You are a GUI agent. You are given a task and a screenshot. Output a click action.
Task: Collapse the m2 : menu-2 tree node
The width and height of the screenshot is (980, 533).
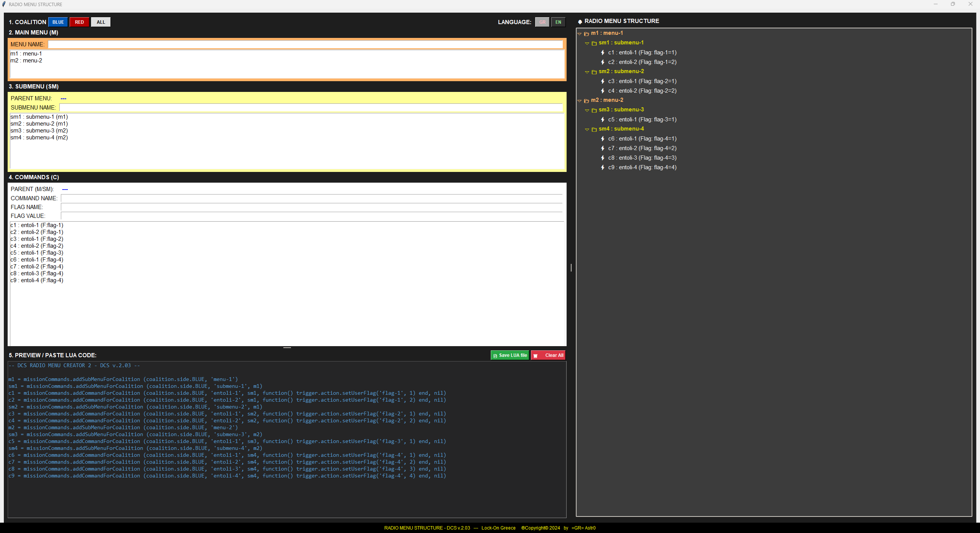579,100
